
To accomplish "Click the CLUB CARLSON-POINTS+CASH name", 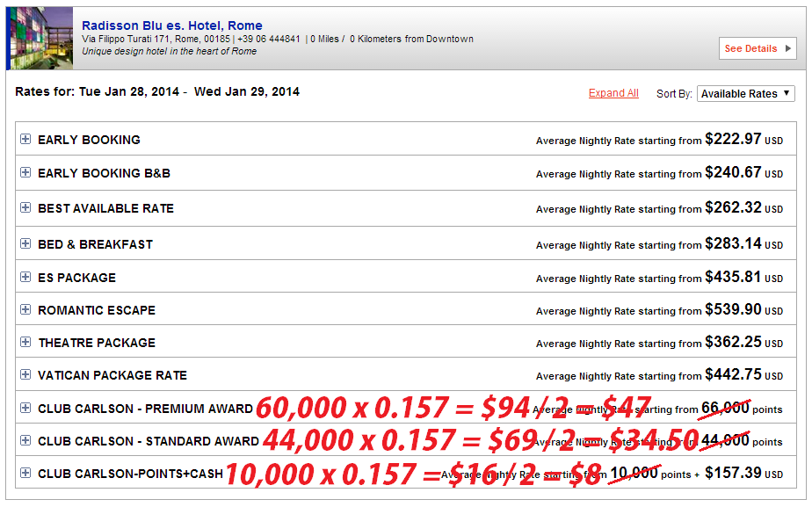I will 130,474.
